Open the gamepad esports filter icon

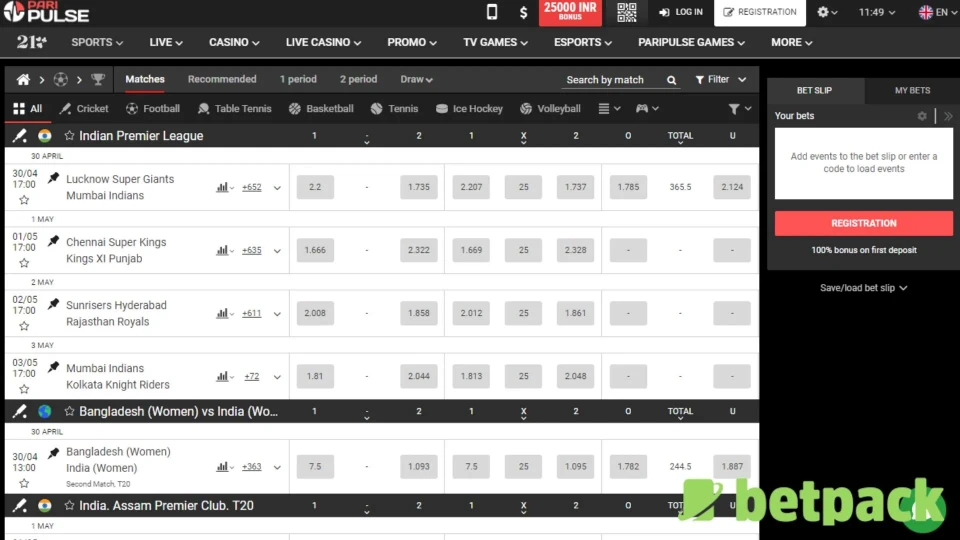click(647, 108)
